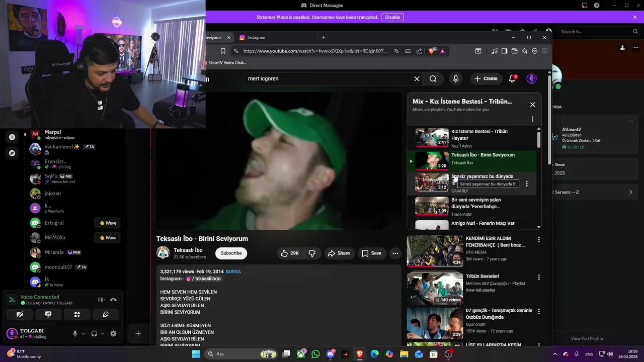Image resolution: width=644 pixels, height=362 pixels.
Task: Open Teksaslı İbo channel avatar
Action: click(x=163, y=253)
